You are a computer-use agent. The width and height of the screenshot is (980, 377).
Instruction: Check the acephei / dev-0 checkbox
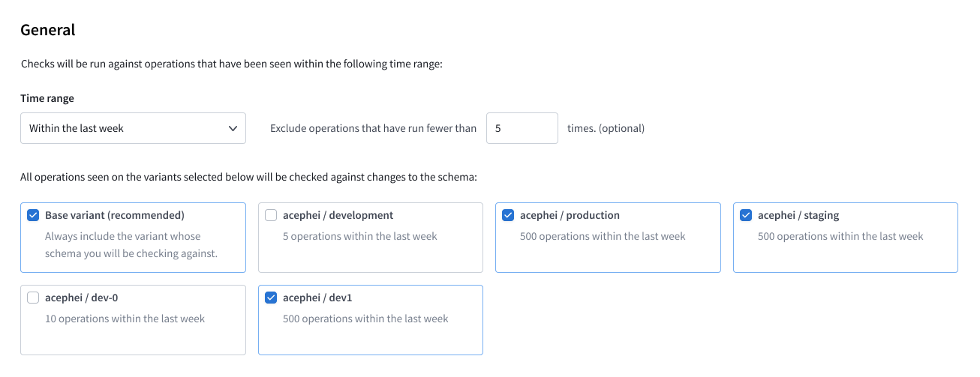click(x=33, y=298)
